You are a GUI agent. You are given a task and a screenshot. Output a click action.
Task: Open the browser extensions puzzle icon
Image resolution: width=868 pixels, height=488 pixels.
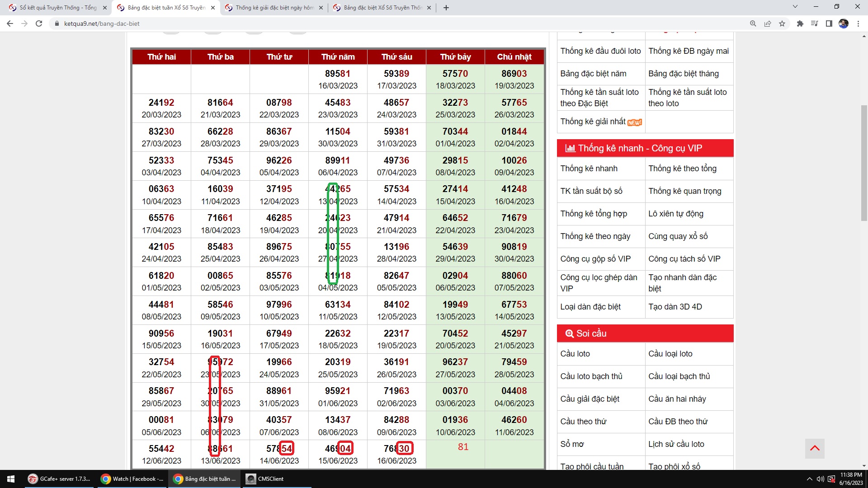[x=800, y=23]
